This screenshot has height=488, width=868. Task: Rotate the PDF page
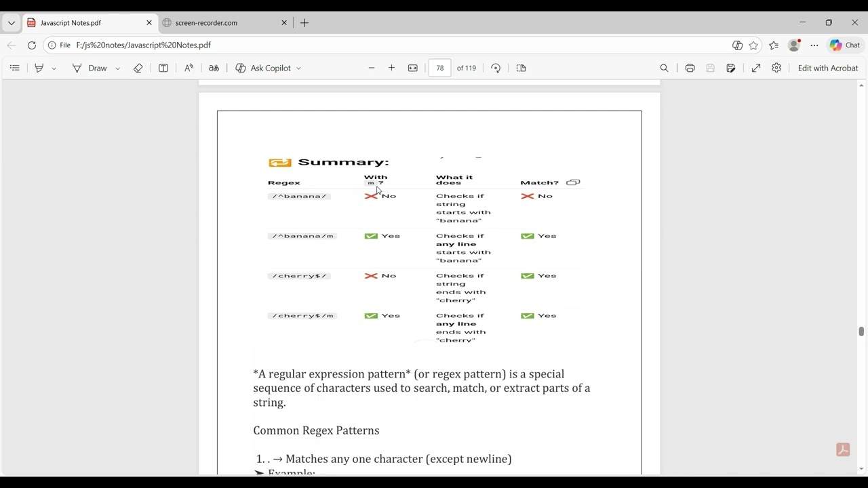tap(496, 68)
